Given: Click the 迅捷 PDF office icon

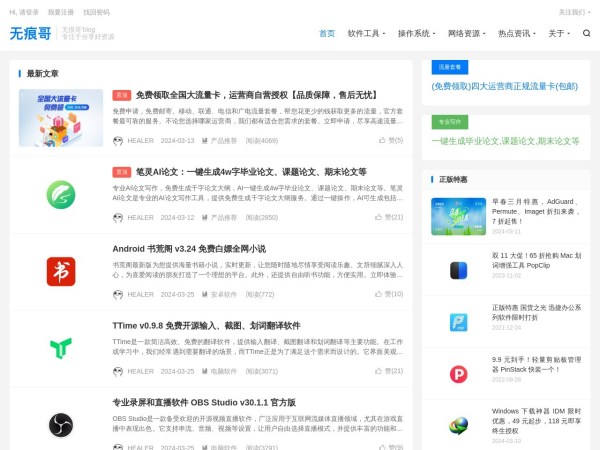Looking at the screenshot, I should pos(458,322).
